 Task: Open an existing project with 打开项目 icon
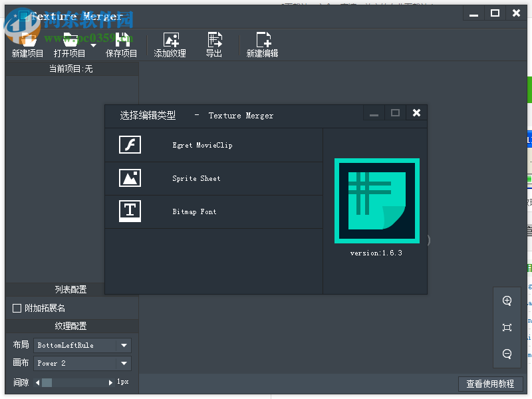click(x=69, y=43)
